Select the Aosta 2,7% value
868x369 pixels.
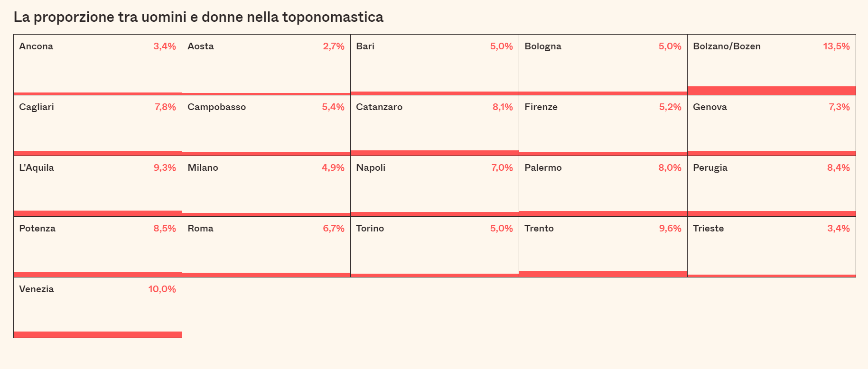334,46
